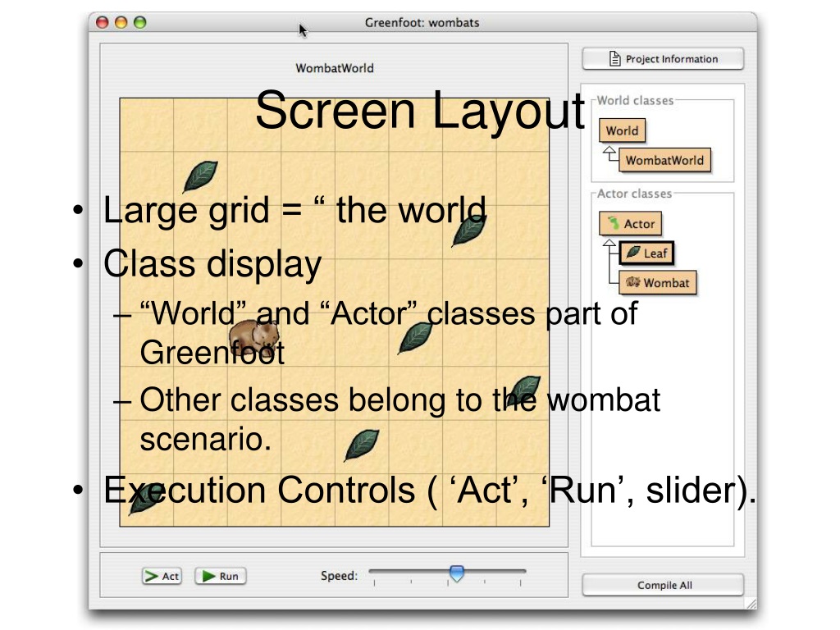The height and width of the screenshot is (630, 840).
Task: Click the Act button
Action: [162, 576]
